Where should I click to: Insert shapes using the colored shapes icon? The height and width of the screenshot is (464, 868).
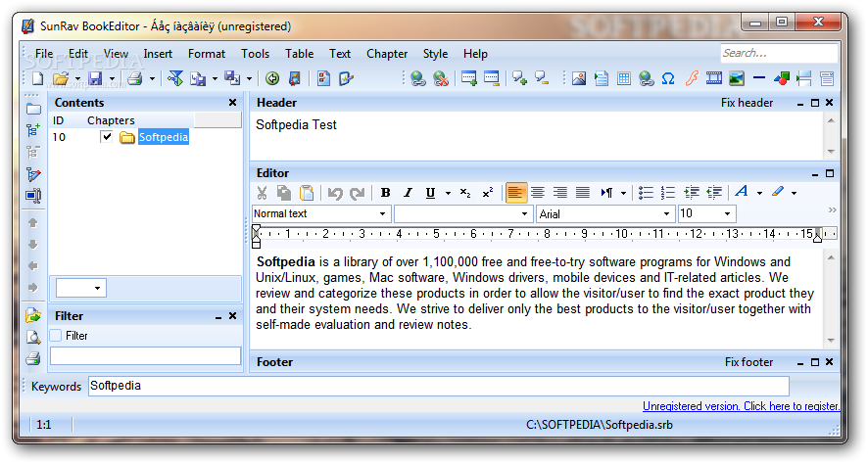[782, 79]
